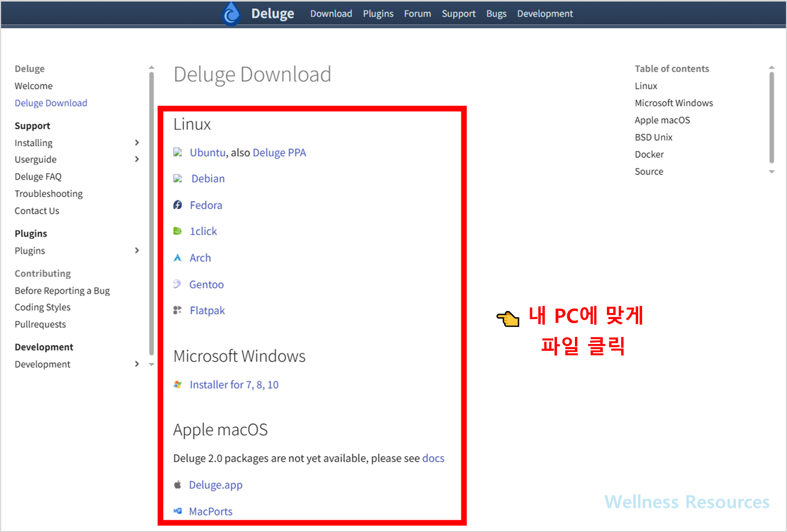Click the left sidebar scrollbar thumb
The height and width of the screenshot is (532, 787).
point(151,213)
